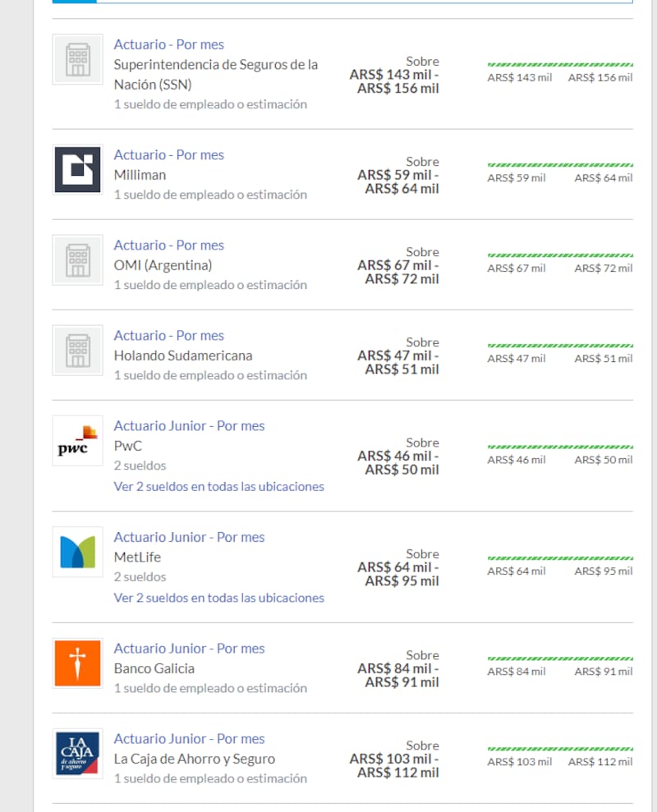The image size is (657, 812).
Task: Click the PwC company logo
Action: click(78, 441)
